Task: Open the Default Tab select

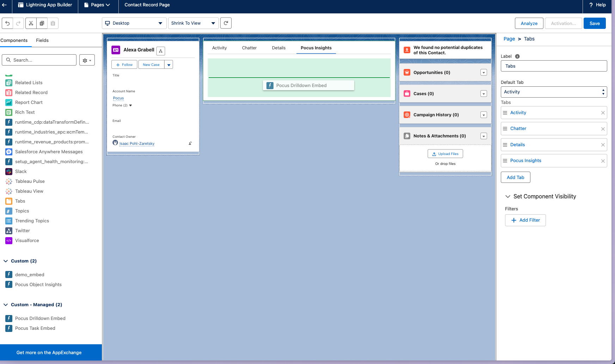Action: [x=554, y=92]
